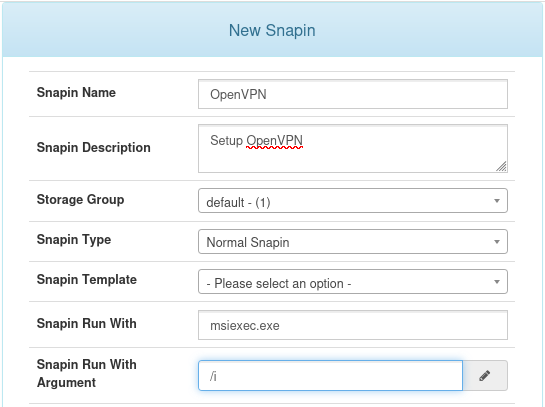
Task: Click the Snapin Type label
Action: [74, 239]
